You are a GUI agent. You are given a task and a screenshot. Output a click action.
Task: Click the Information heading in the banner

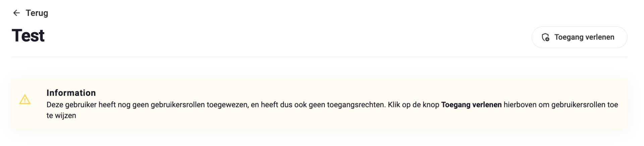[x=71, y=93]
